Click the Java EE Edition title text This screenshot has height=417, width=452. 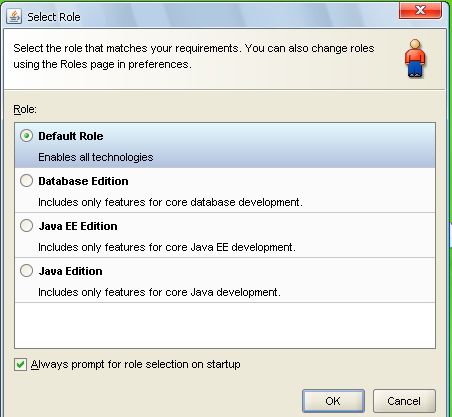coord(78,226)
